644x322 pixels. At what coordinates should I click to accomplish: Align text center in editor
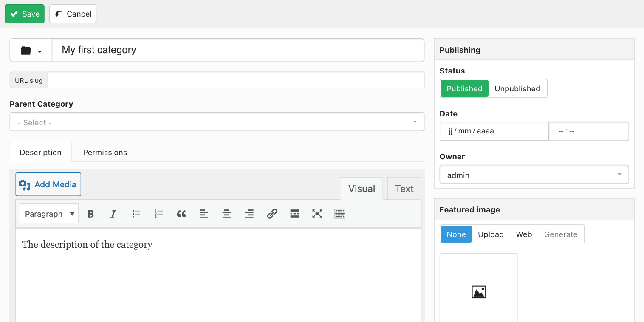click(227, 214)
